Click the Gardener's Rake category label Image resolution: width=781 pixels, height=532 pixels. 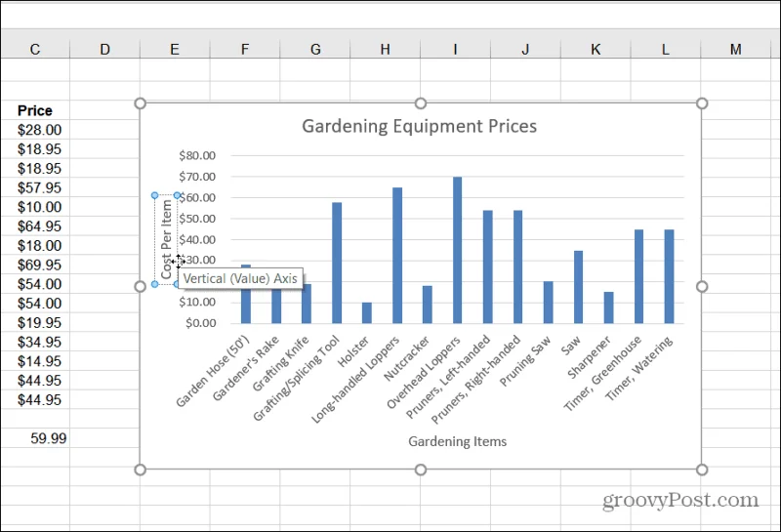click(x=246, y=369)
